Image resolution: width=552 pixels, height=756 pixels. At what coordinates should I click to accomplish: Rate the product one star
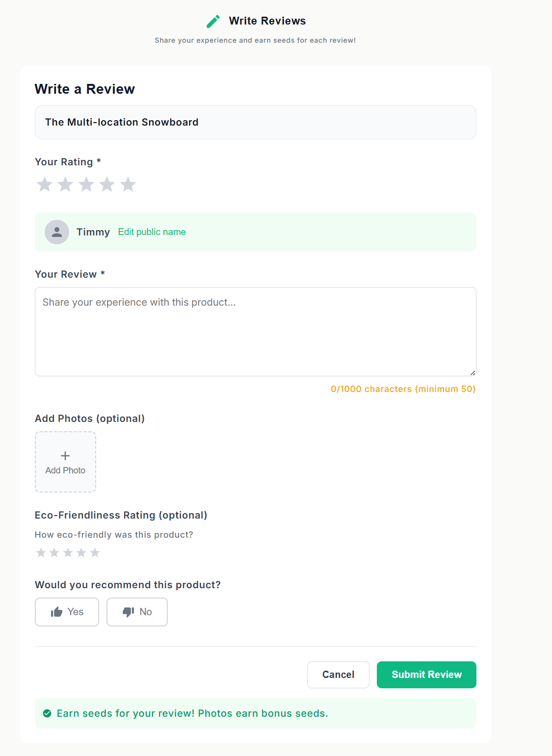pyautogui.click(x=45, y=184)
